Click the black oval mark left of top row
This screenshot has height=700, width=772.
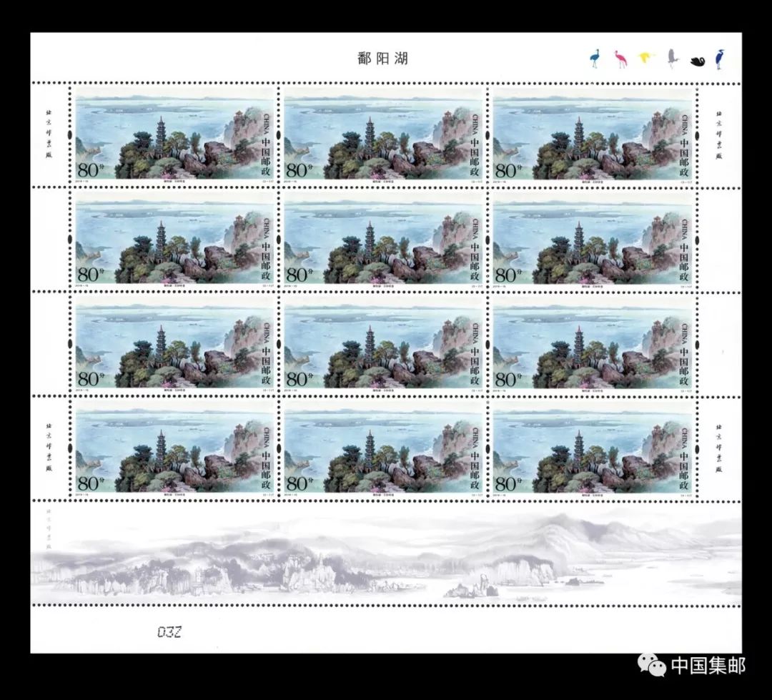pos(70,135)
